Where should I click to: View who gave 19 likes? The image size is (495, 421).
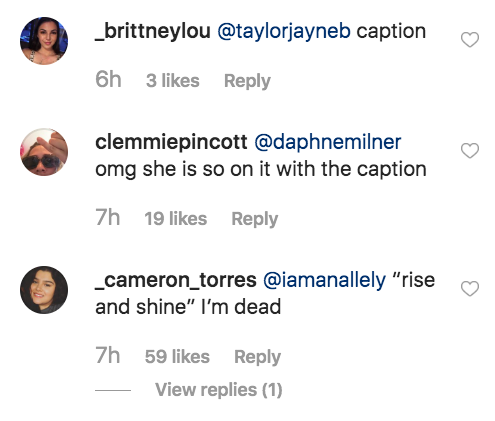[x=176, y=219]
